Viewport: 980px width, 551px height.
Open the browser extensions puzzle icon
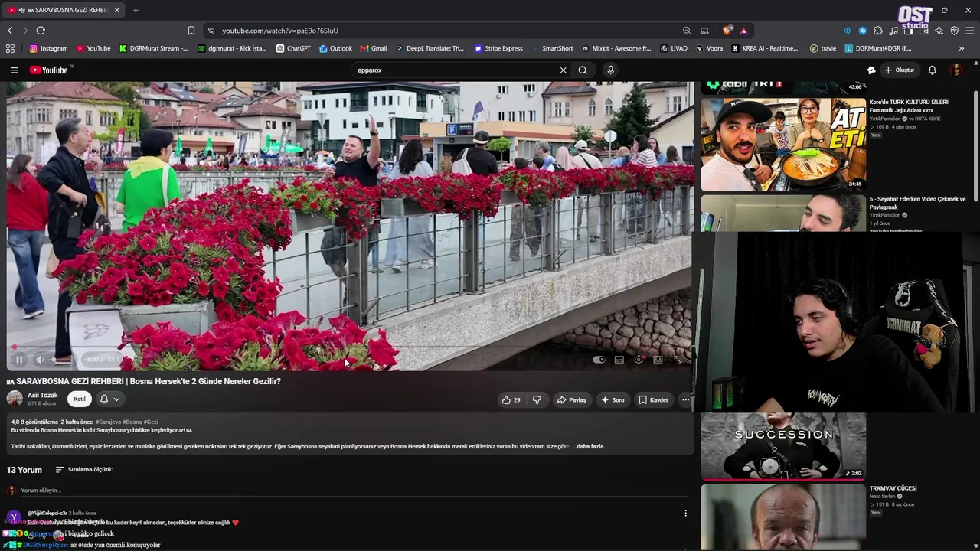tap(878, 31)
